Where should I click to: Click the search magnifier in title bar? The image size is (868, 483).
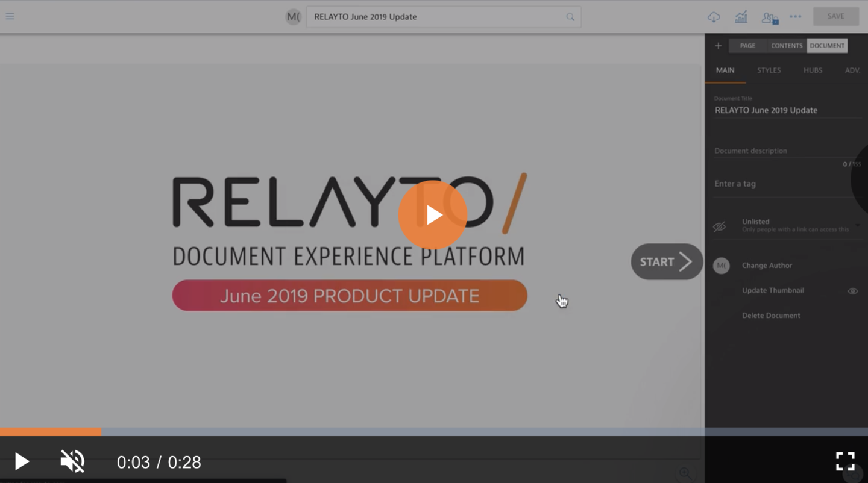570,17
